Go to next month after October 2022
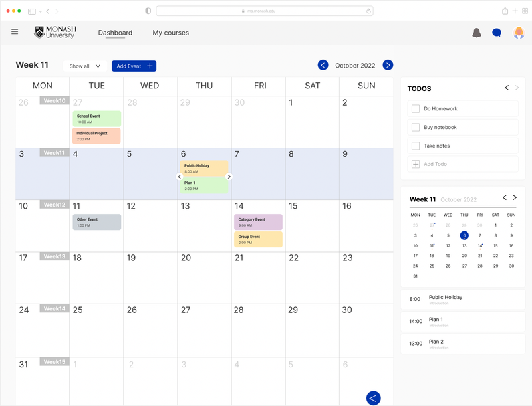532x406 pixels. (x=388, y=65)
